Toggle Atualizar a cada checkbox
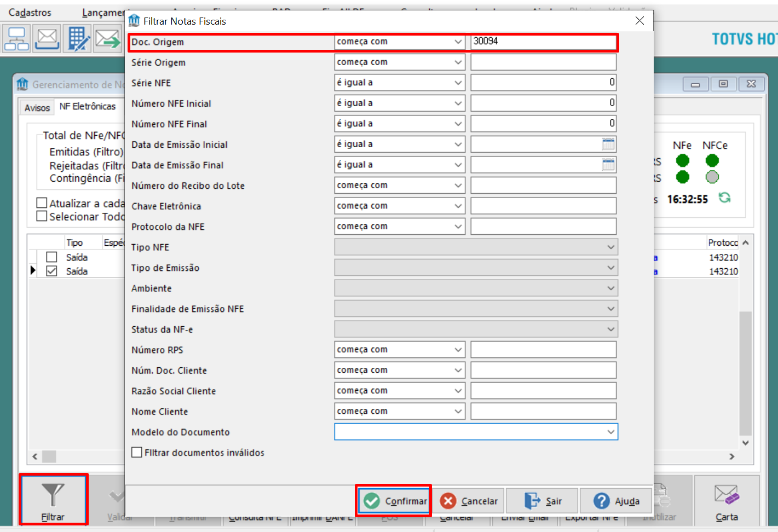778x532 pixels. pyautogui.click(x=42, y=203)
